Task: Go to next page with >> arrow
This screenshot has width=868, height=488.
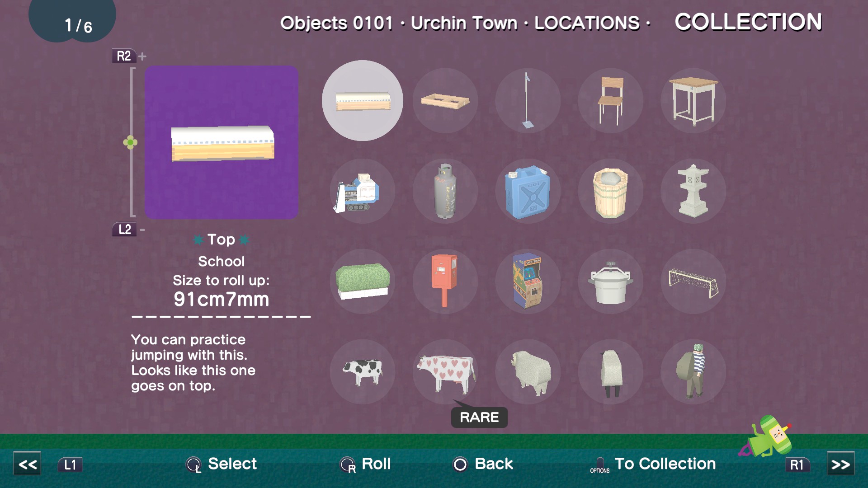Action: [x=840, y=464]
